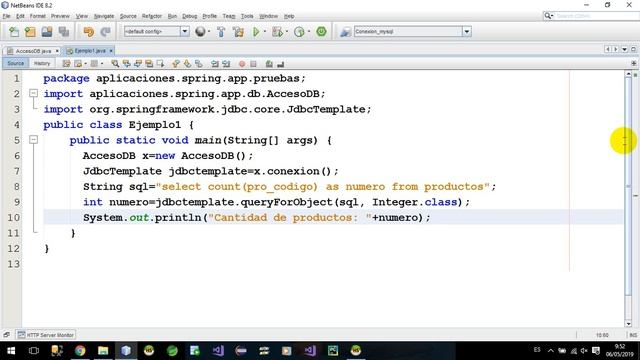Open File Explorer from the taskbar
This screenshot has height=360, width=640.
point(103,351)
